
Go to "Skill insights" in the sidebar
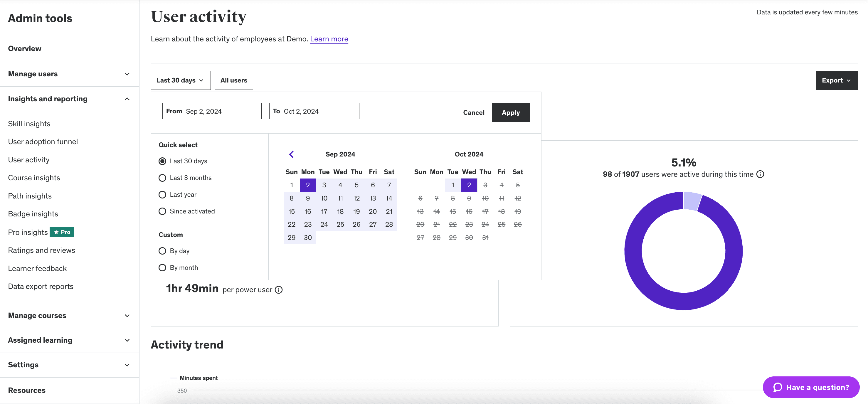[29, 123]
